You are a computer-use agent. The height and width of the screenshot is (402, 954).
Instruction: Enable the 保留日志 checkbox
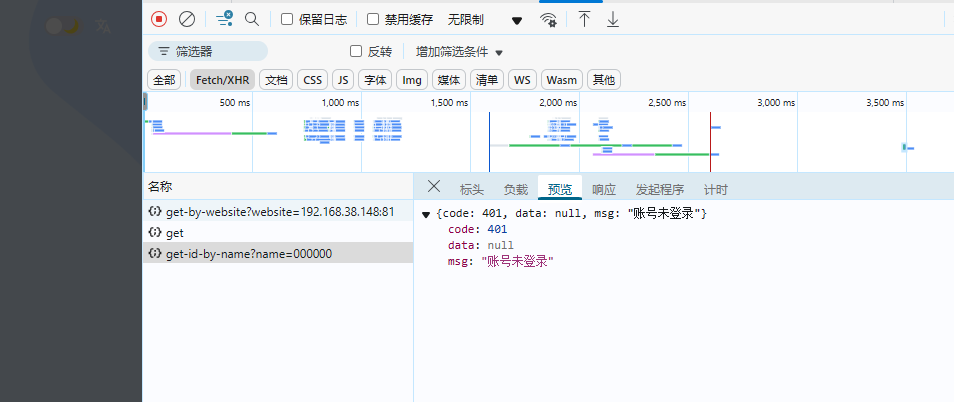(x=287, y=19)
